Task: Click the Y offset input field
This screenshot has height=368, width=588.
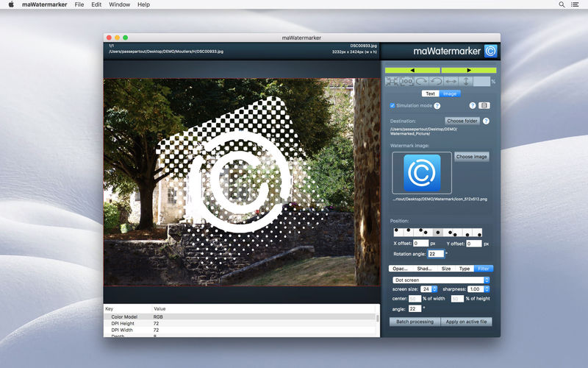Action: pos(474,244)
